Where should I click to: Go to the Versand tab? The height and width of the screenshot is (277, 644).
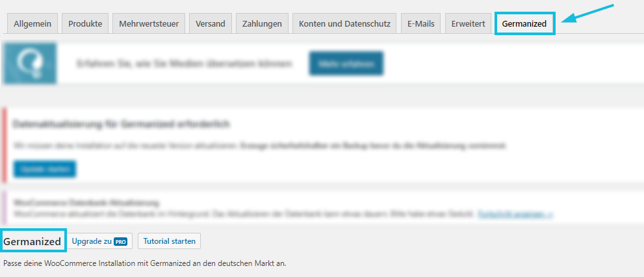tap(211, 23)
